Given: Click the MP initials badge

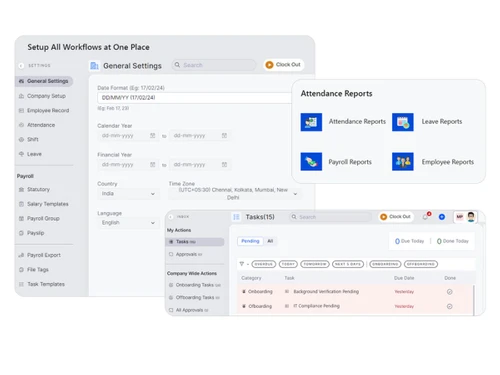Looking at the screenshot, I should click(460, 217).
